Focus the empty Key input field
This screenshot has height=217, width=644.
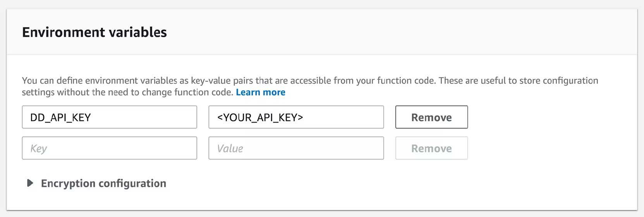(109, 148)
